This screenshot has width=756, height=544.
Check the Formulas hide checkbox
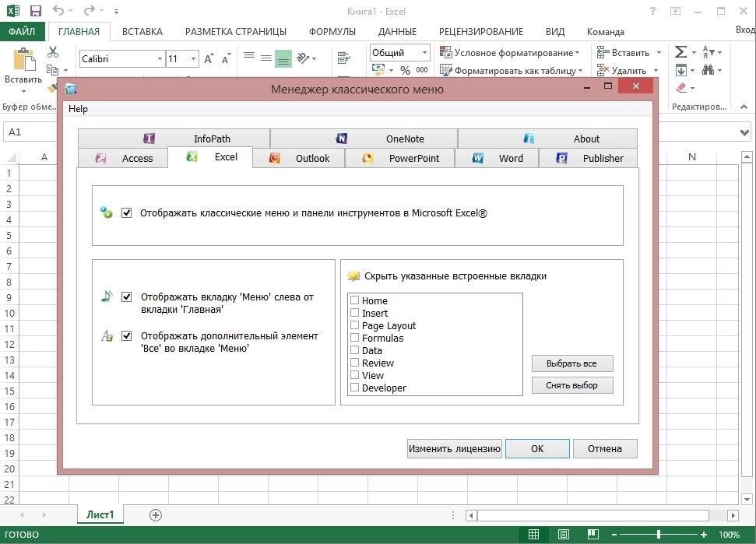pyautogui.click(x=354, y=338)
